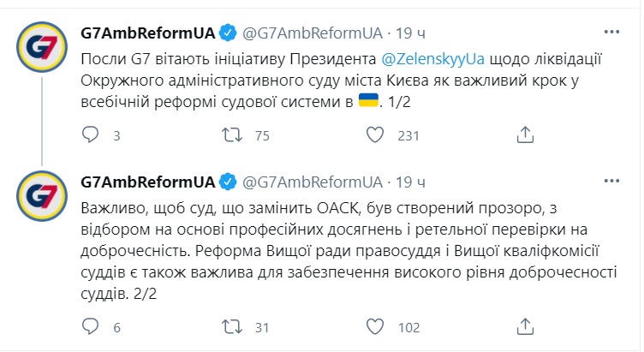The height and width of the screenshot is (352, 644).
Task: Like the first tweet with 231 likes
Action: [373, 134]
